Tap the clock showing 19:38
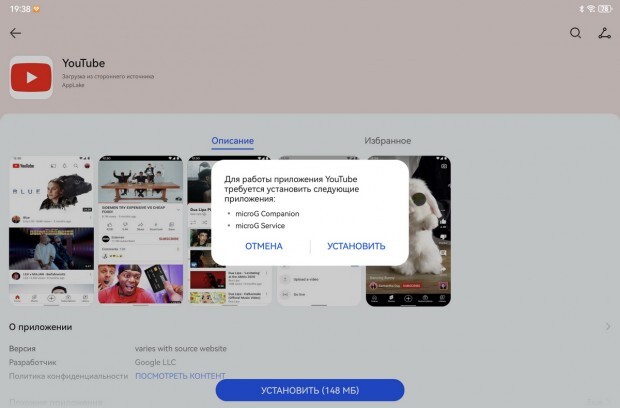620x408 pixels. 20,9
